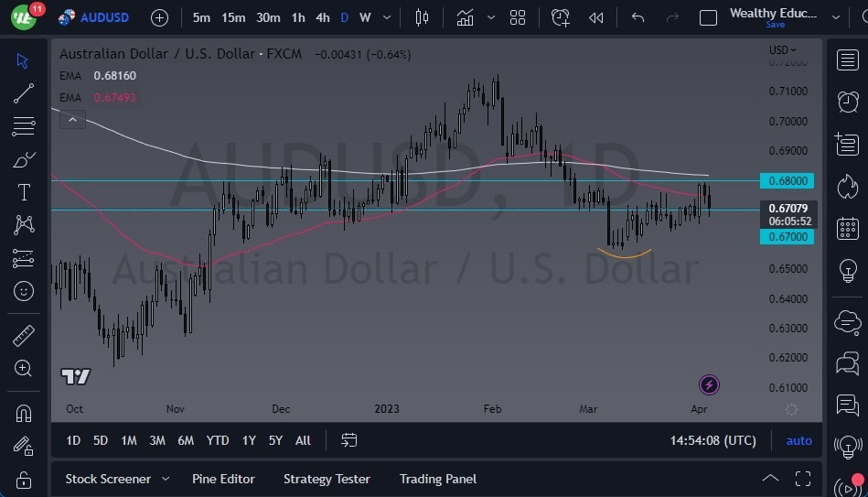The width and height of the screenshot is (868, 497).
Task: Open the data window panel
Action: [848, 144]
